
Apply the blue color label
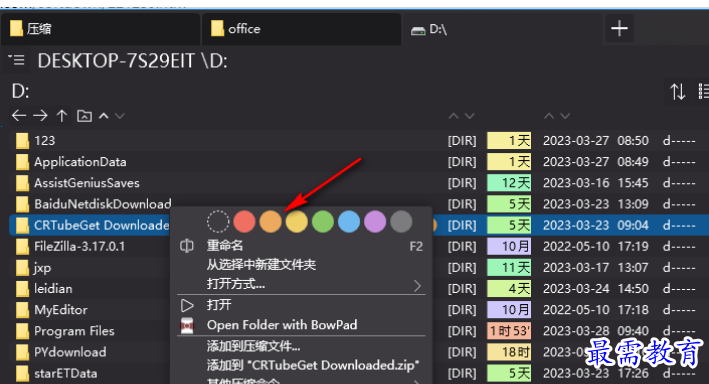click(x=349, y=222)
